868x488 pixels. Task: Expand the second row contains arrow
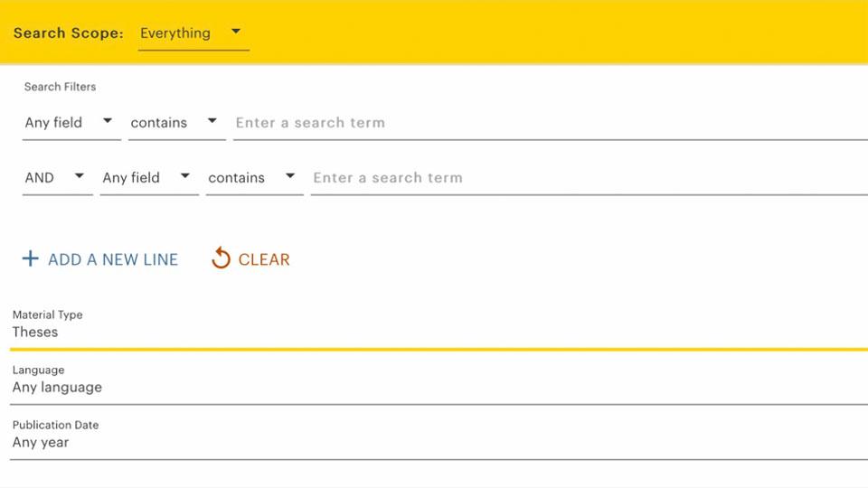click(x=290, y=176)
